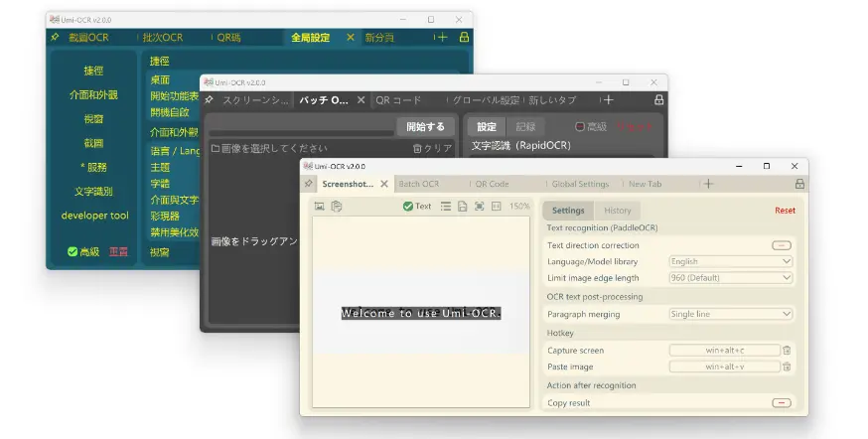Image resolution: width=868 pixels, height=439 pixels.
Task: Toggle Text direction correction switch
Action: (782, 245)
